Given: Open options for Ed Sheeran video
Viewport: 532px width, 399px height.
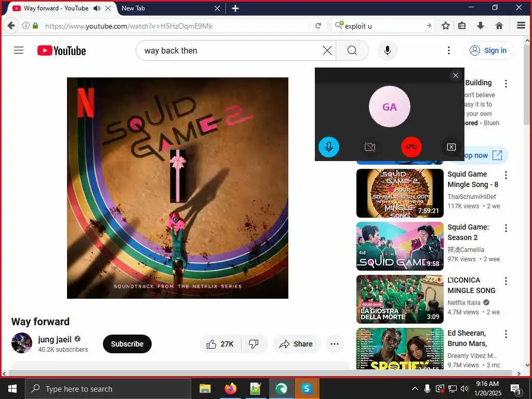Looking at the screenshot, I should point(506,334).
